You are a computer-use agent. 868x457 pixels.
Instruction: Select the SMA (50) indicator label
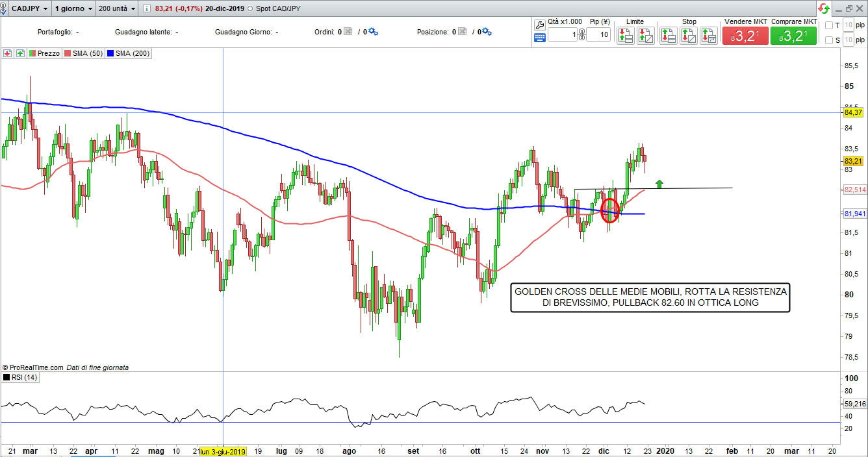83,54
